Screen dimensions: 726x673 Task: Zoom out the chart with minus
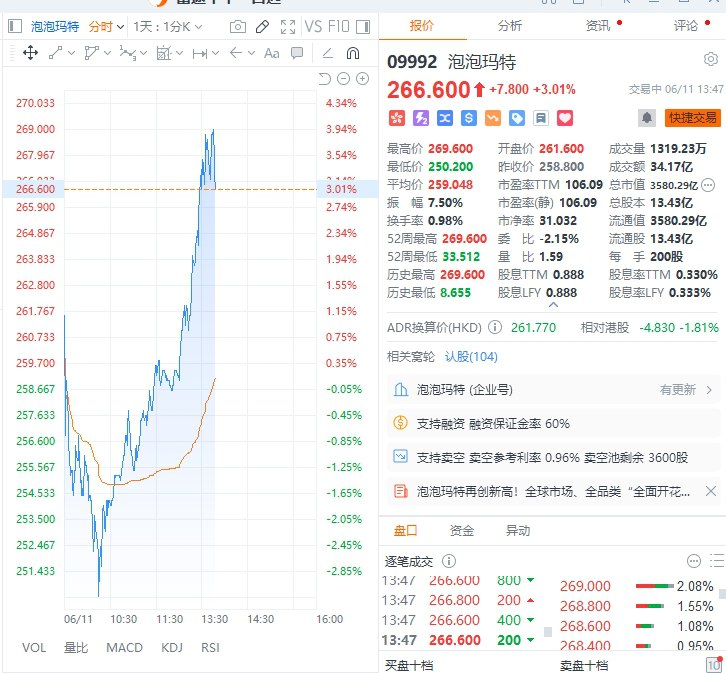344,79
